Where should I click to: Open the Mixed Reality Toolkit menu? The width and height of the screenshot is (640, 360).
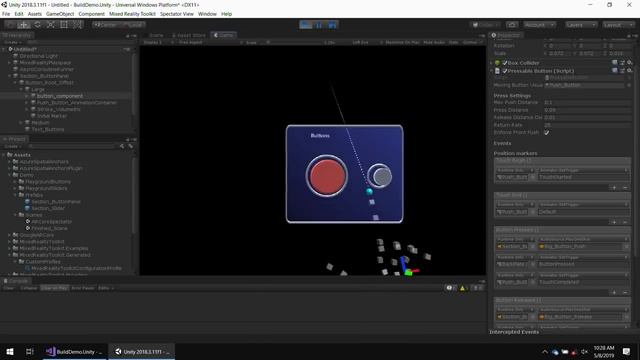[132, 14]
